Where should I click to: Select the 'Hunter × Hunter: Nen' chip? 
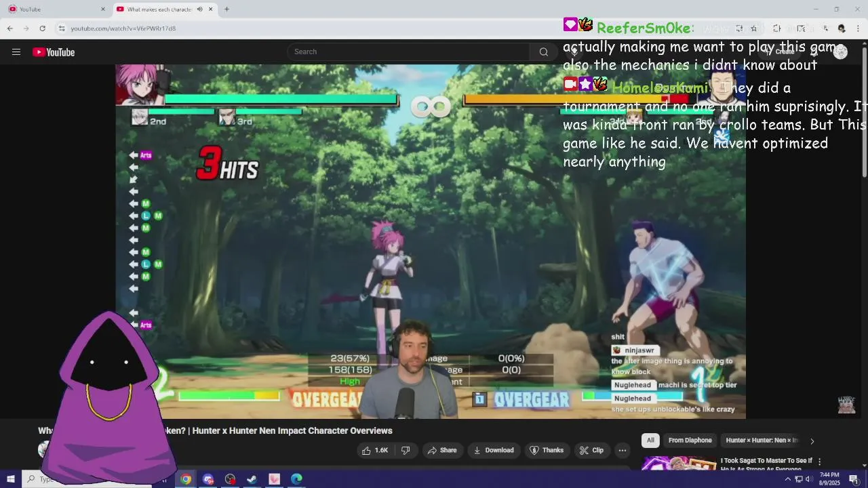pos(762,441)
